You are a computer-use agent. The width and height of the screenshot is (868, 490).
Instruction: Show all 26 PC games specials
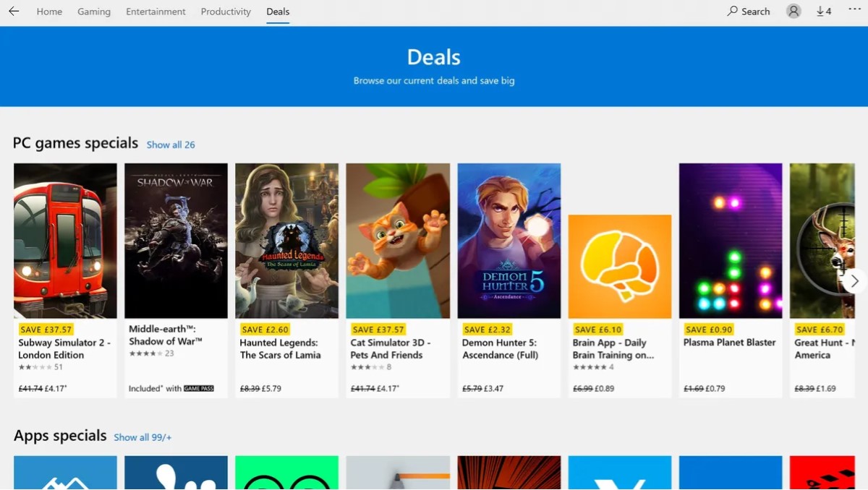tap(171, 144)
